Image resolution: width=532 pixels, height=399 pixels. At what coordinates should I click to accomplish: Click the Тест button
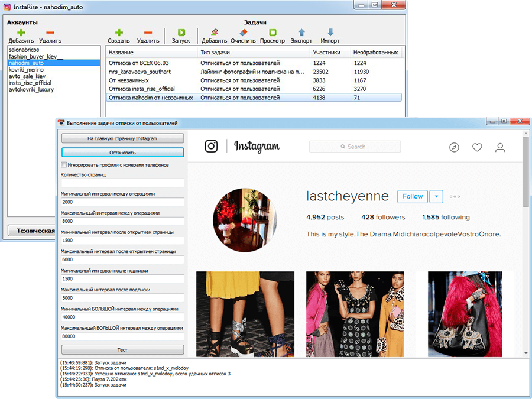[122, 349]
